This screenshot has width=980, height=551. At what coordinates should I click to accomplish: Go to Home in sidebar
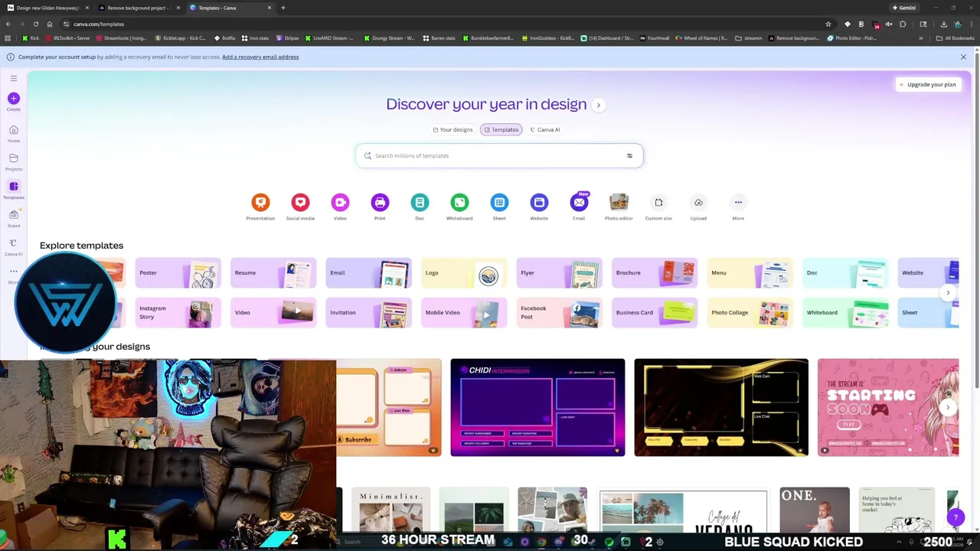(13, 134)
